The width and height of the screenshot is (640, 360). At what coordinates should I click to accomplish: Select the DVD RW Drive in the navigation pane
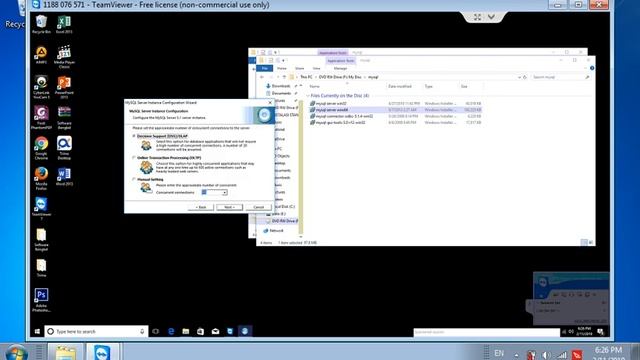(x=282, y=221)
